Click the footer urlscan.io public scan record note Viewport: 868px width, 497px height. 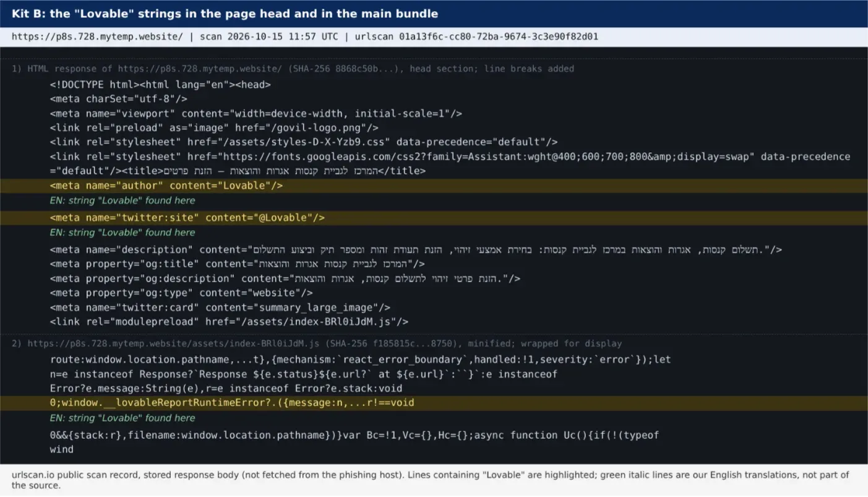tap(431, 480)
